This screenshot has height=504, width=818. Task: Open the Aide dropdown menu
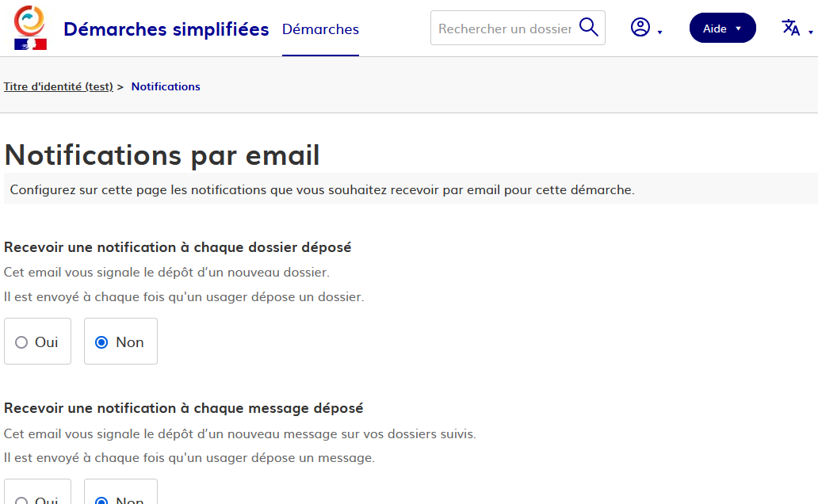pyautogui.click(x=722, y=29)
